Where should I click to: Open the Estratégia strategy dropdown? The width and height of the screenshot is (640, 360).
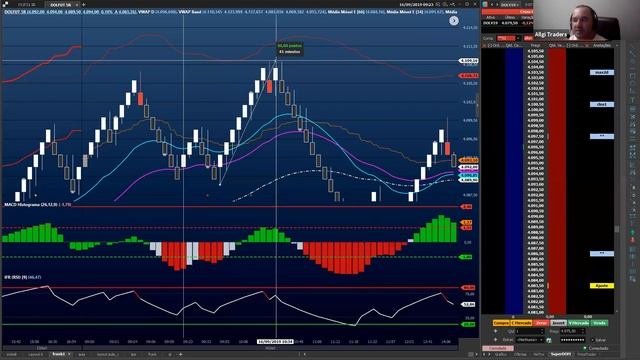click(x=530, y=340)
